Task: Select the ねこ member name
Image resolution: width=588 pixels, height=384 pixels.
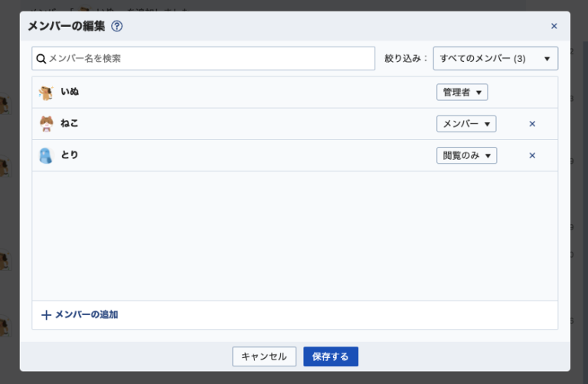Action: coord(70,123)
